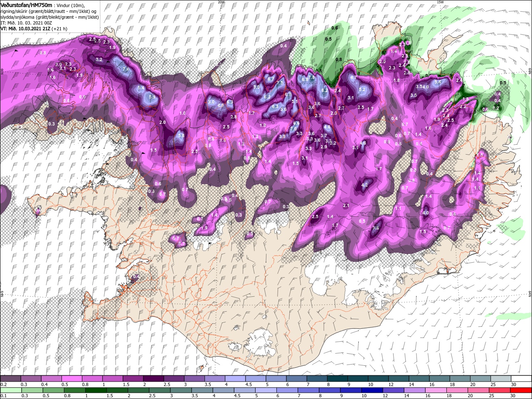Click the VT: Mið. 10.03.2021 21Z valid-time line
This screenshot has height=399, width=532.
click(34, 29)
